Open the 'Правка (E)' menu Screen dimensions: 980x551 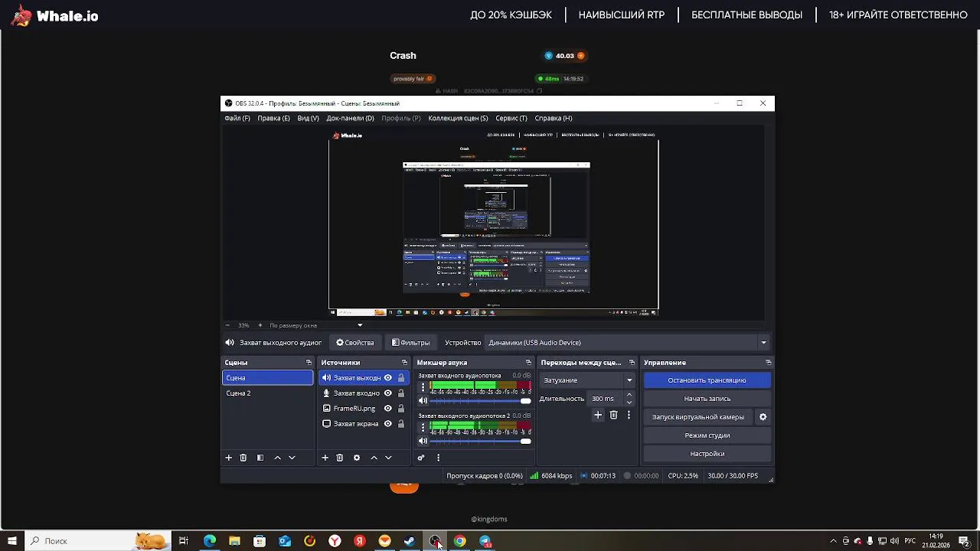(x=273, y=119)
